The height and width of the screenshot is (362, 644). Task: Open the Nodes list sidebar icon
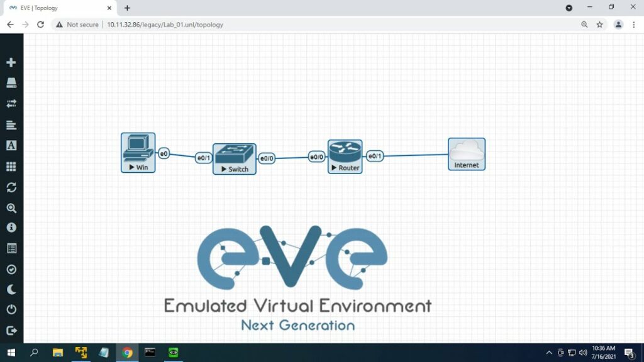11,83
